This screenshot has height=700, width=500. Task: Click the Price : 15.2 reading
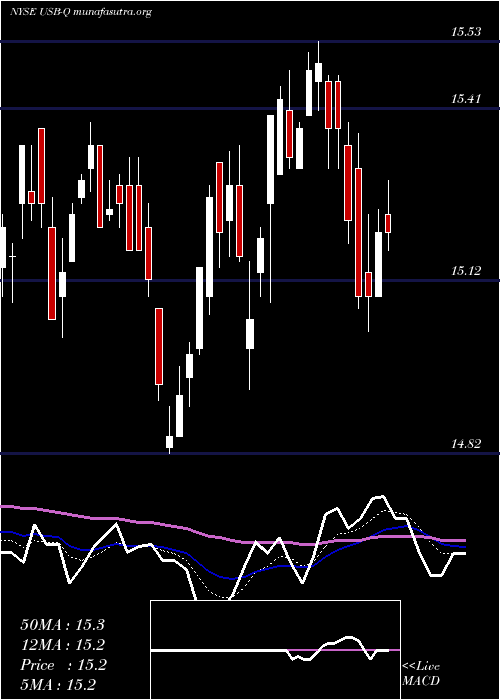point(63,665)
